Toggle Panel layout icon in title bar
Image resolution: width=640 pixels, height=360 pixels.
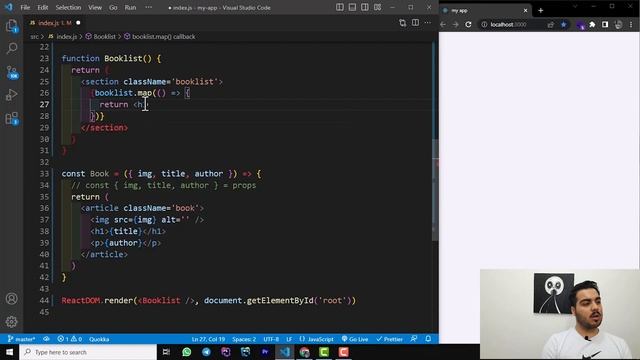[x=352, y=7]
